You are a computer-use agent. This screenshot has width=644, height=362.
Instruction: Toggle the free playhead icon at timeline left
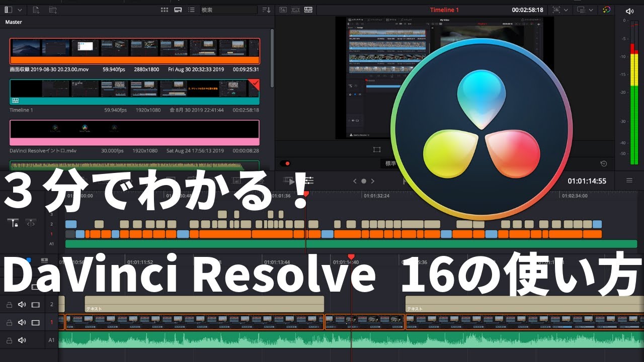[x=31, y=223]
